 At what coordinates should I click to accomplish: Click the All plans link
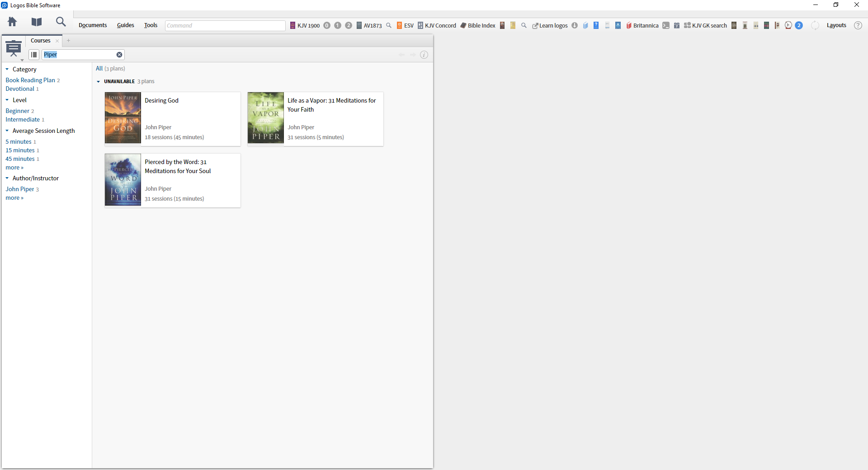(99, 69)
